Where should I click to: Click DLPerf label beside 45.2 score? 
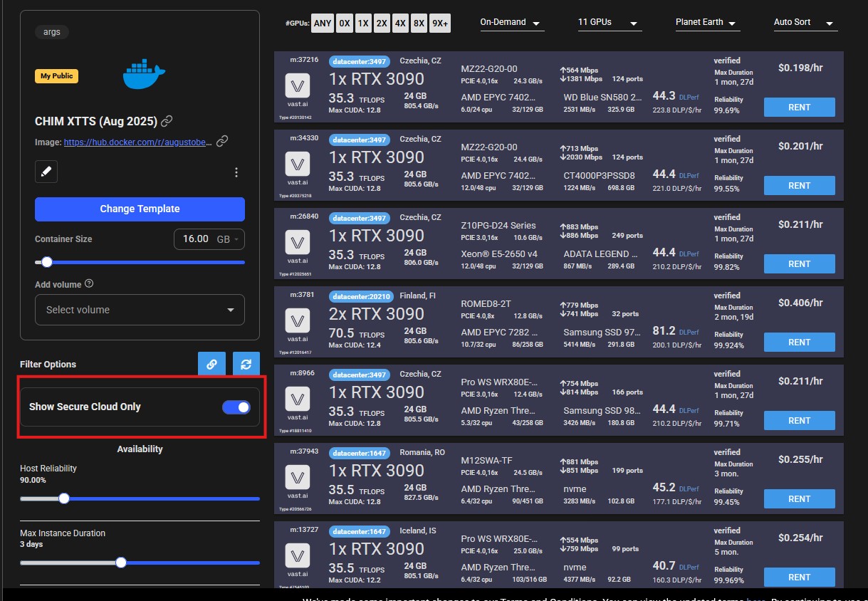tap(689, 488)
